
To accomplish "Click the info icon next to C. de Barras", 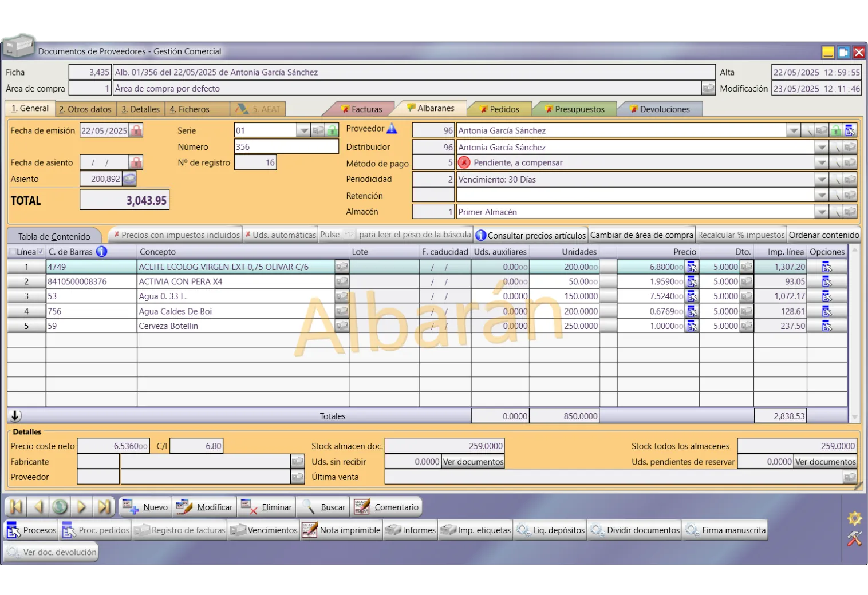I will pos(101,252).
